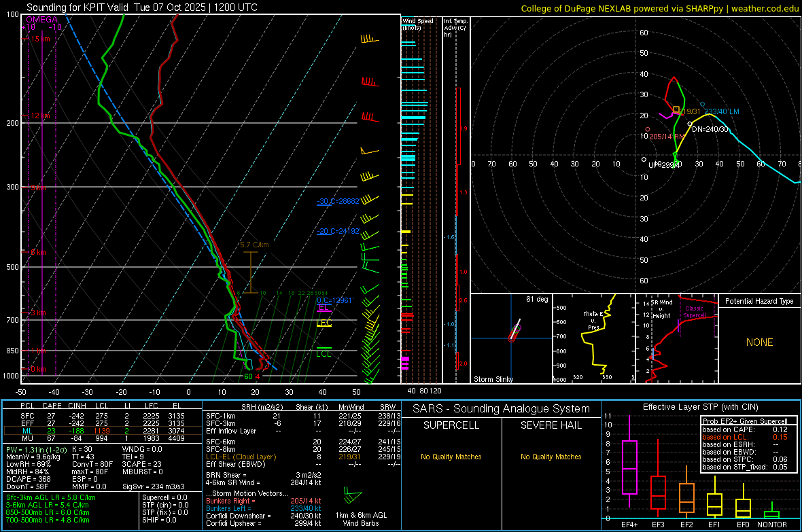Image resolution: width=802 pixels, height=532 pixels.
Task: Click the 'Corfidi Upshear = 299/4 kt' line
Action: [264, 523]
